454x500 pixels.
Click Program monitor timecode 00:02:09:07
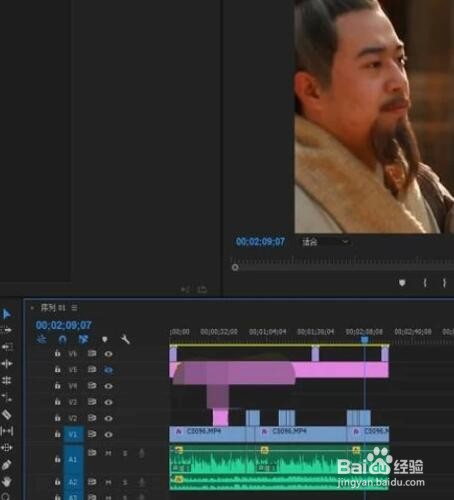[x=260, y=242]
